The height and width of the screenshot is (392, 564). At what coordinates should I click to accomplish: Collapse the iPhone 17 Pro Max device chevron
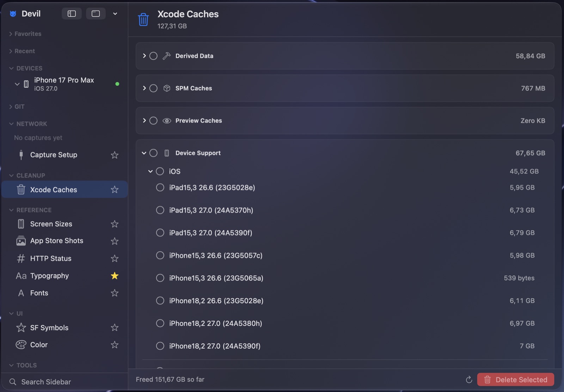(17, 84)
